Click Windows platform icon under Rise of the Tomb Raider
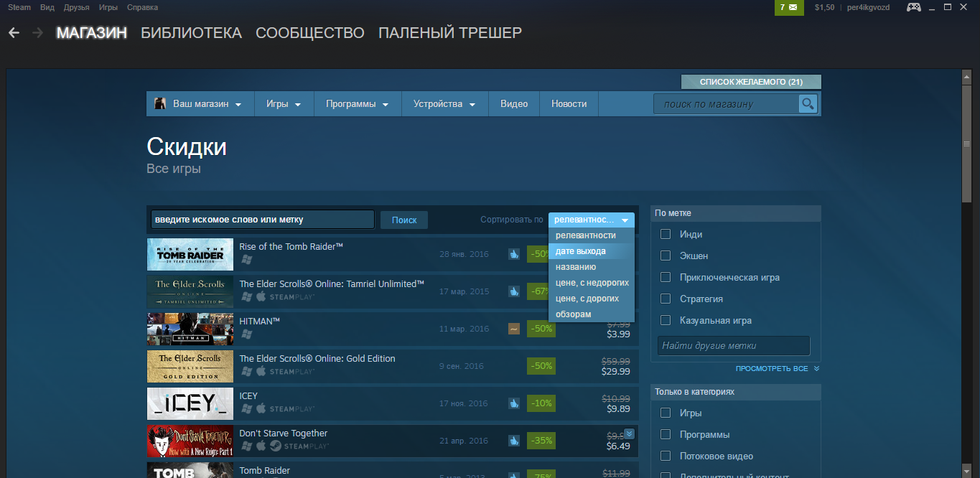Screen dimensions: 980x478 (x=246, y=259)
